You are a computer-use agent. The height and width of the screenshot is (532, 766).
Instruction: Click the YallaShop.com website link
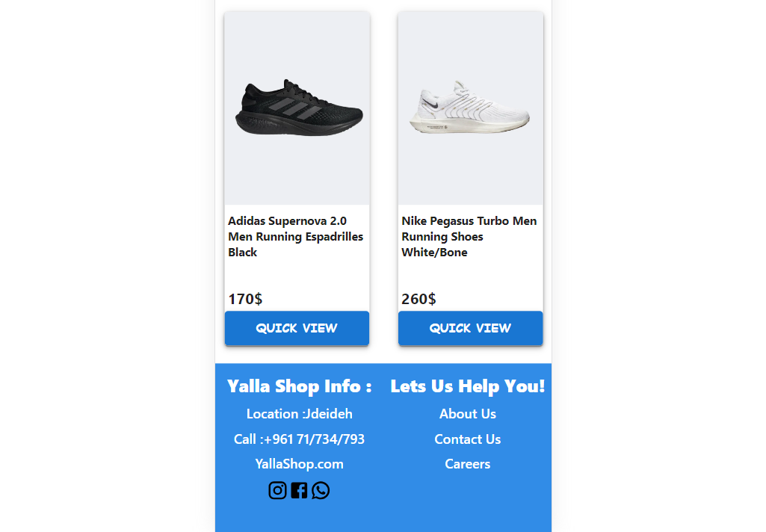pyautogui.click(x=299, y=463)
